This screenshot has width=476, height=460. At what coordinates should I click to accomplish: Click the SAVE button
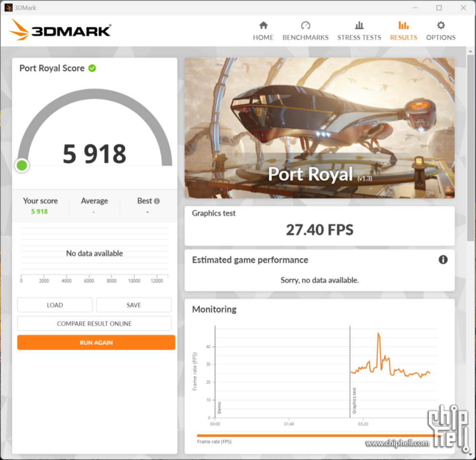point(134,305)
